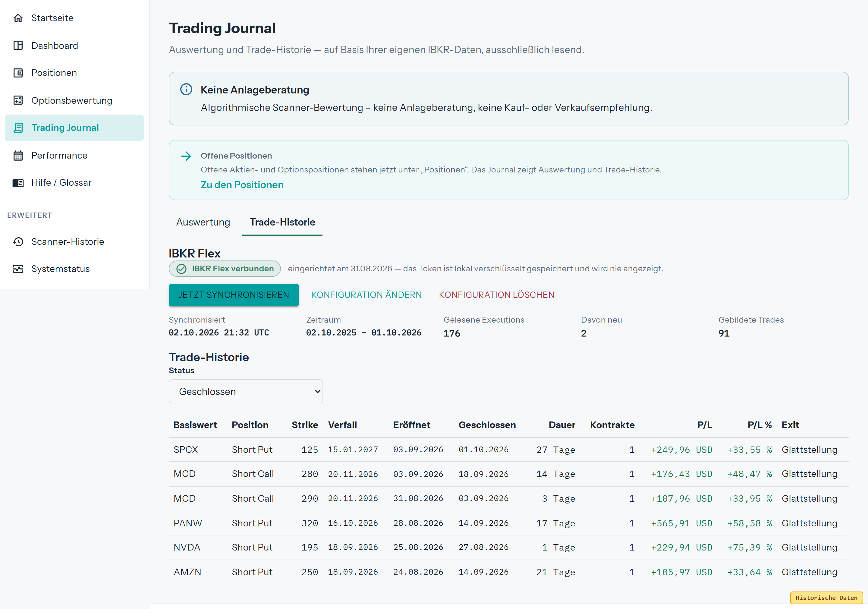
Task: Click MCD in the strike 290 row
Action: point(184,499)
